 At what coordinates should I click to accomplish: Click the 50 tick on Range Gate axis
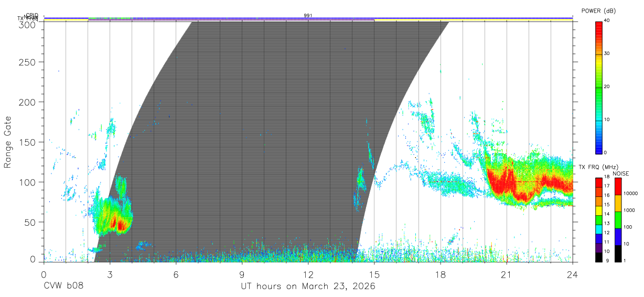pyautogui.click(x=30, y=222)
